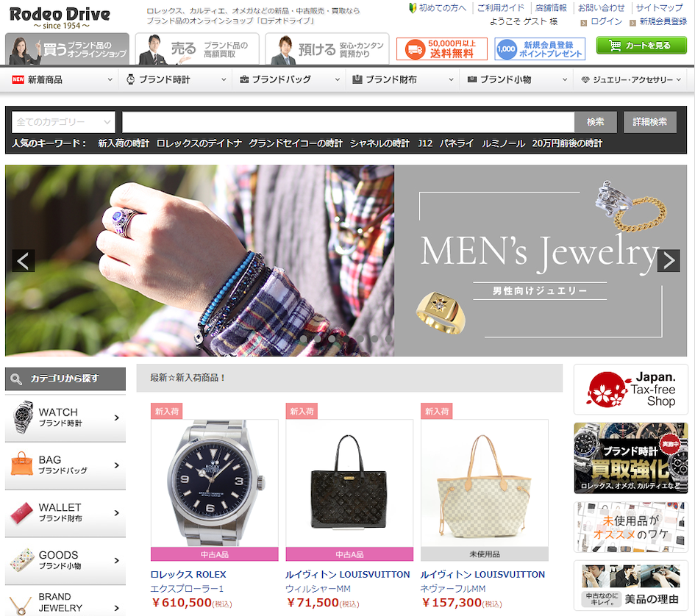Open the サイトマップ link
The height and width of the screenshot is (616, 695).
click(x=659, y=7)
